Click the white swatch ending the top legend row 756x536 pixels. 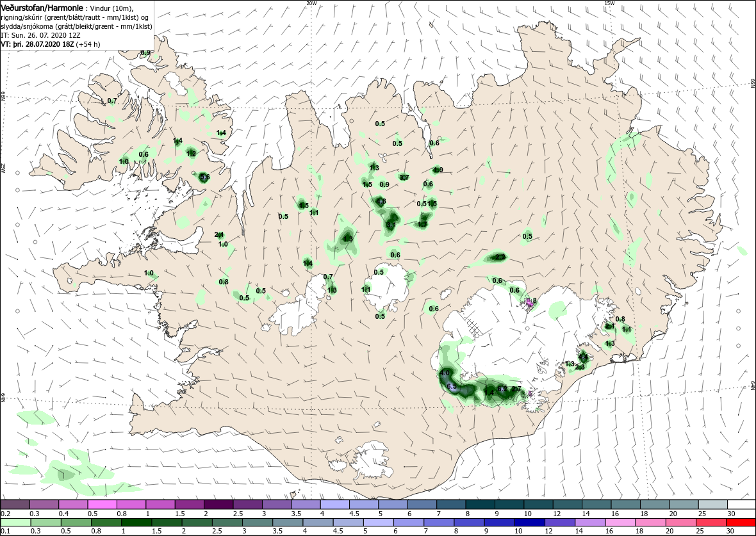(x=741, y=505)
